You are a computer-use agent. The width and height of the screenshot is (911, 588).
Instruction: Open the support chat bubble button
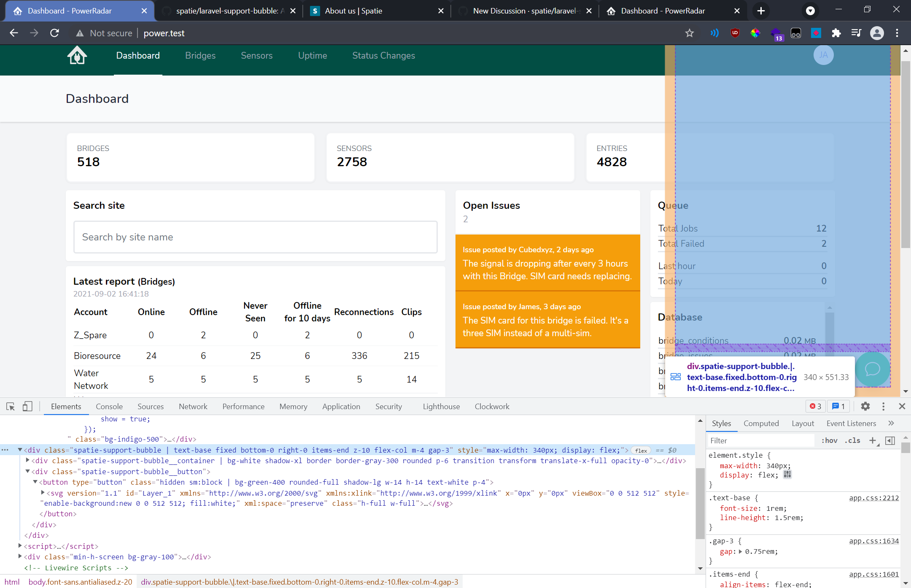(x=872, y=369)
